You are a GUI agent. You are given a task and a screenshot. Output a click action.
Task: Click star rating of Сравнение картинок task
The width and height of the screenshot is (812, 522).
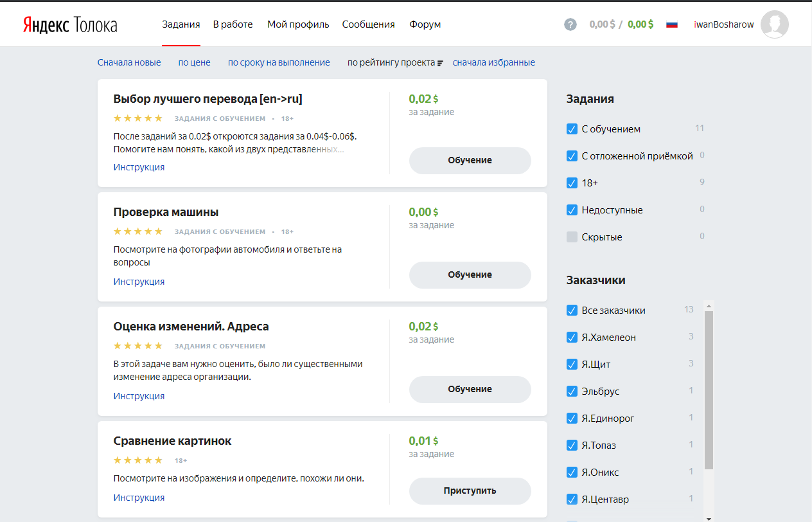click(x=138, y=460)
